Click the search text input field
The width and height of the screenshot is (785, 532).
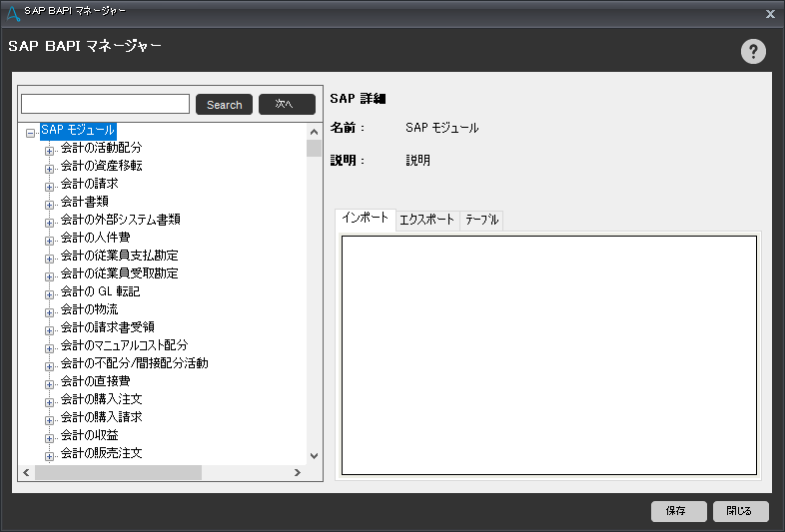[105, 105]
